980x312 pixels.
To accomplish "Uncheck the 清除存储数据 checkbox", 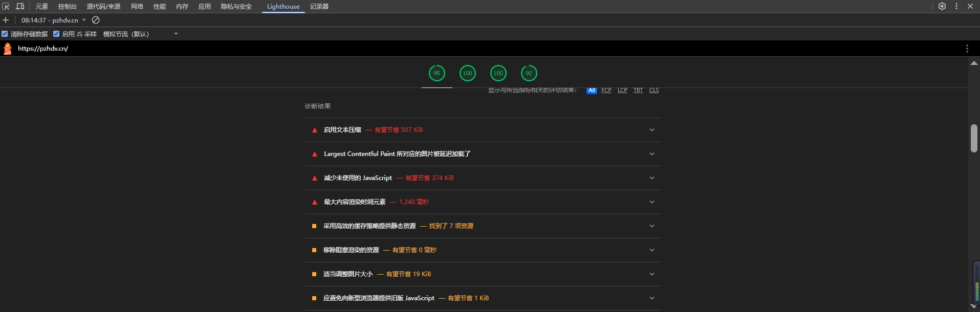I will coord(5,34).
